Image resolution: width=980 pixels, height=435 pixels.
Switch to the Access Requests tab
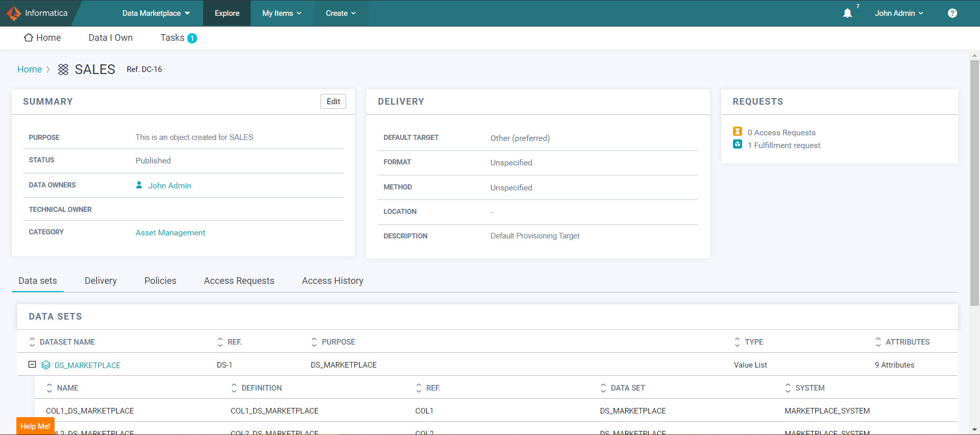(239, 281)
